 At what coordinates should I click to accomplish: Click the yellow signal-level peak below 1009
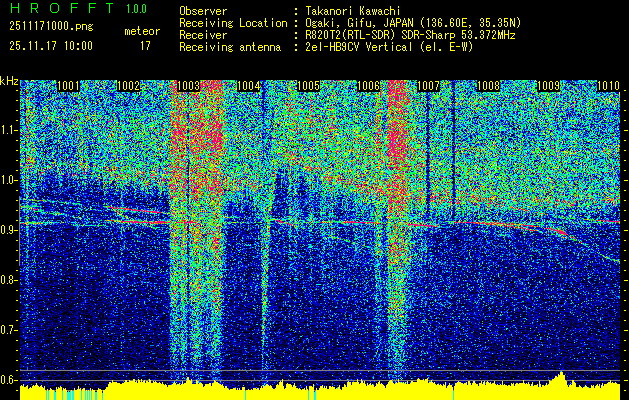click(561, 377)
